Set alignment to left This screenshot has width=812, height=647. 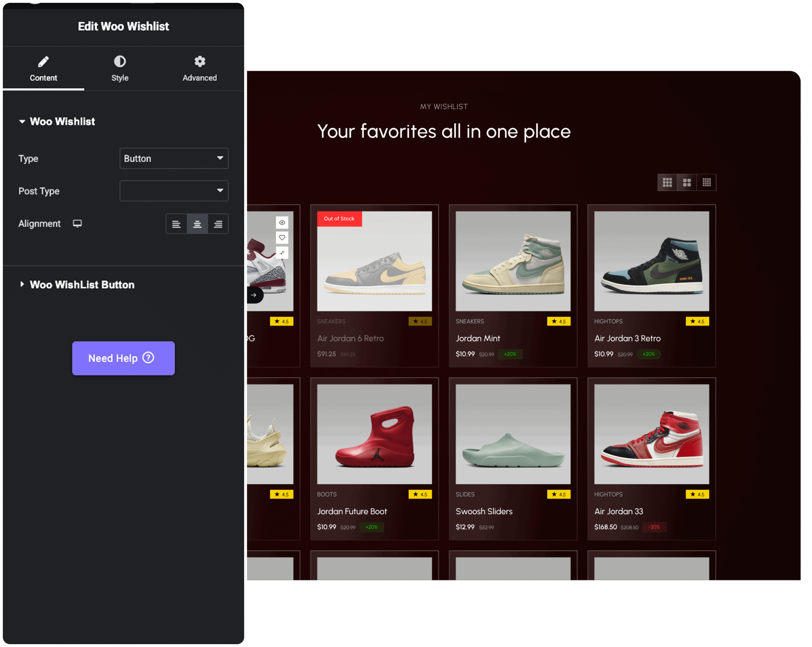176,224
